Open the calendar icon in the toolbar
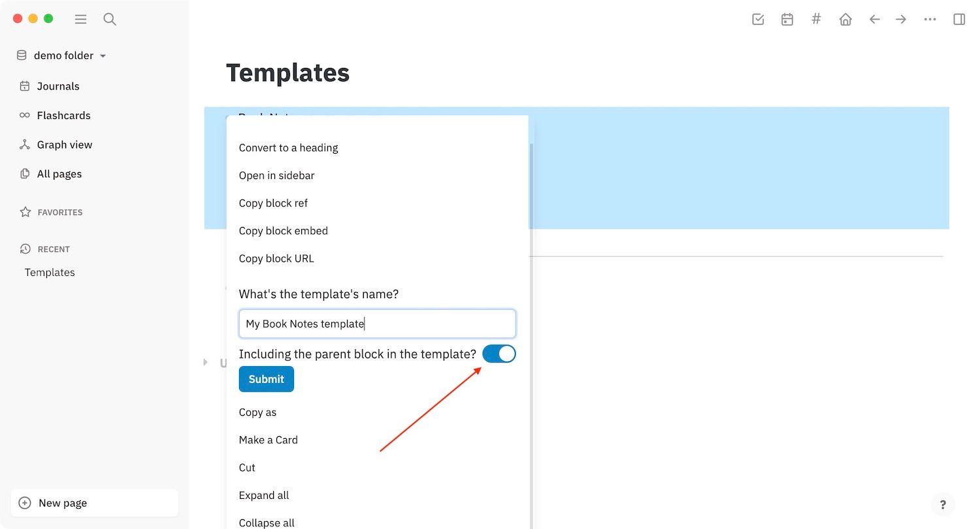Screen dimensions: 980x529 coord(787,19)
